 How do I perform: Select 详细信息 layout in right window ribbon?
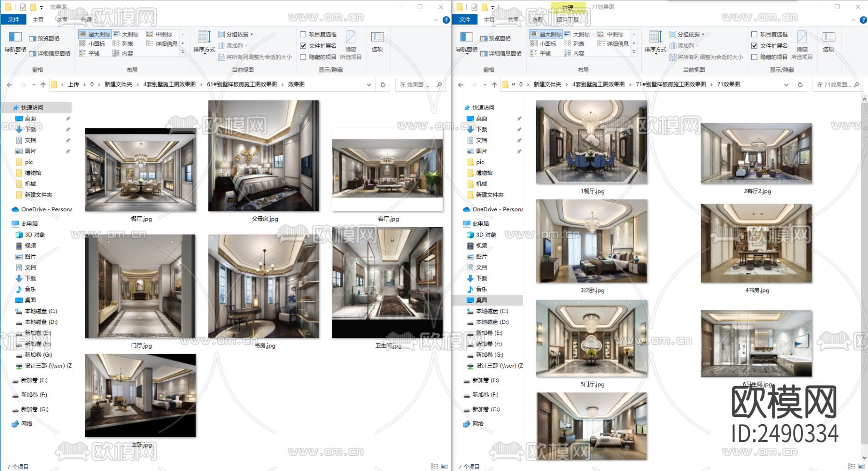[x=613, y=44]
